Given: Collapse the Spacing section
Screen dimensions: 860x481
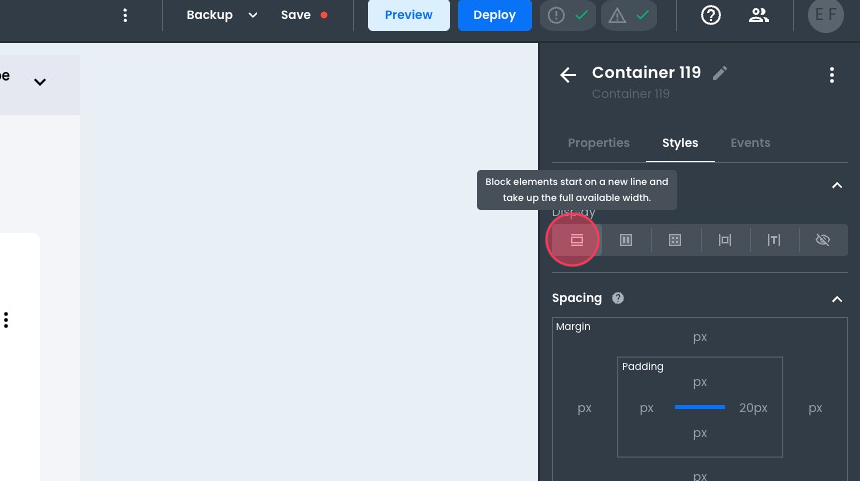Looking at the screenshot, I should pos(837,299).
